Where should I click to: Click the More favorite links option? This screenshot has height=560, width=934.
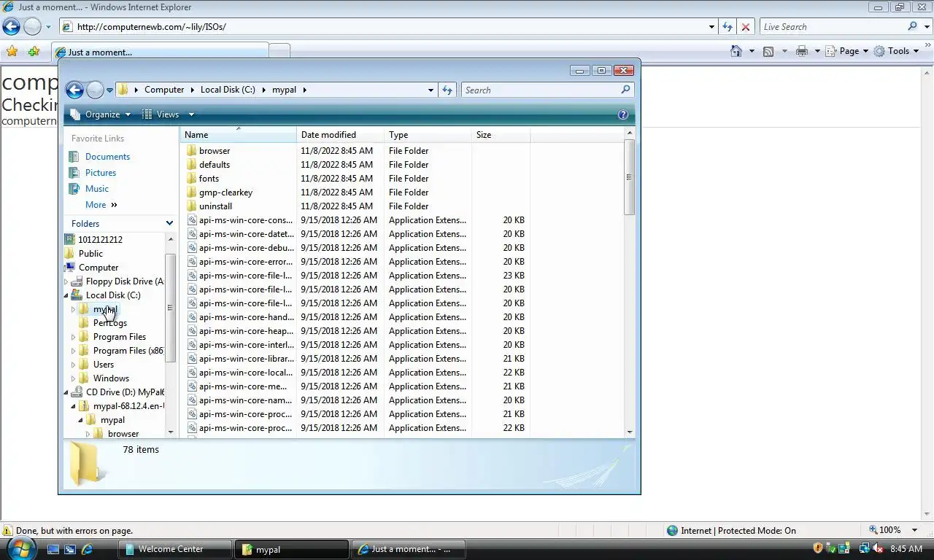pos(101,205)
